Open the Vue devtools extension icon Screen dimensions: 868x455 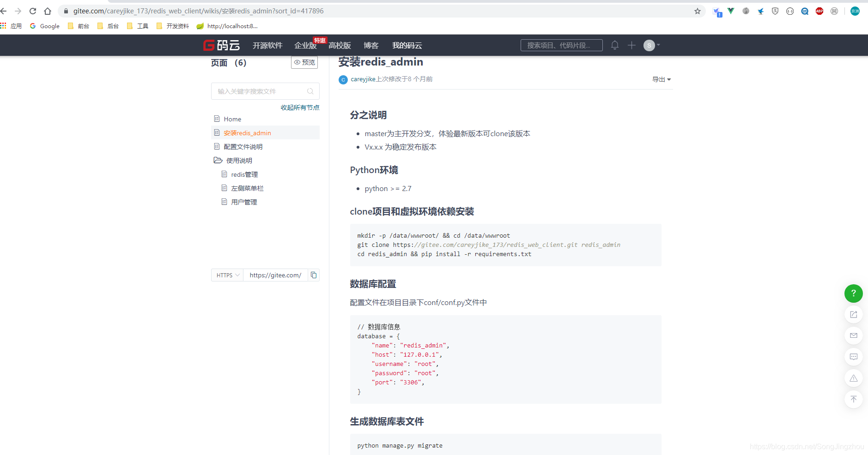click(x=731, y=11)
